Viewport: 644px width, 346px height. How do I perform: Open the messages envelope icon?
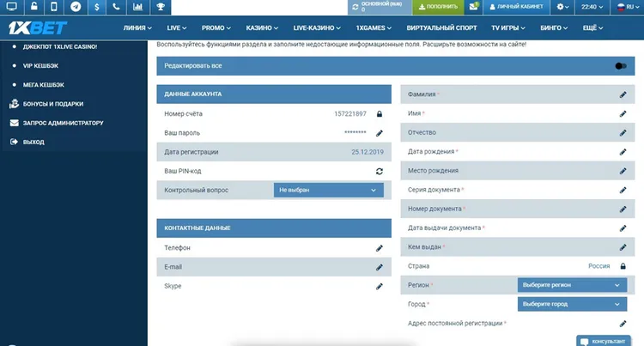pos(473,7)
